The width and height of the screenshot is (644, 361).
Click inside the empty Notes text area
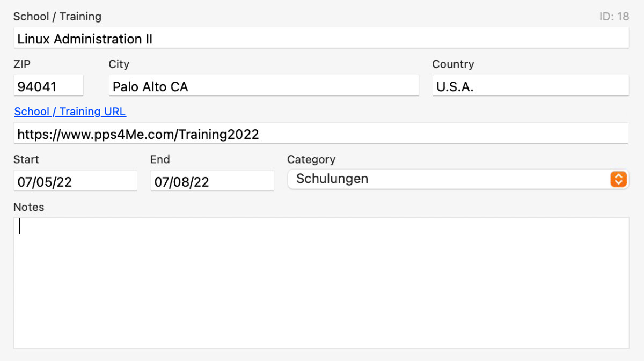321,283
